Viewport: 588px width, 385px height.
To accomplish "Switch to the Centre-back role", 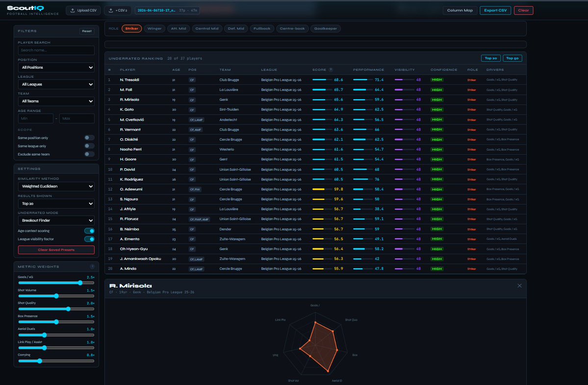I will [x=292, y=28].
